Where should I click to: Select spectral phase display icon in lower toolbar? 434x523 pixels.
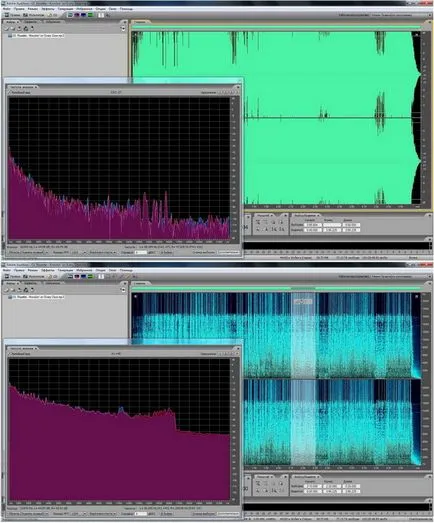(x=90, y=277)
